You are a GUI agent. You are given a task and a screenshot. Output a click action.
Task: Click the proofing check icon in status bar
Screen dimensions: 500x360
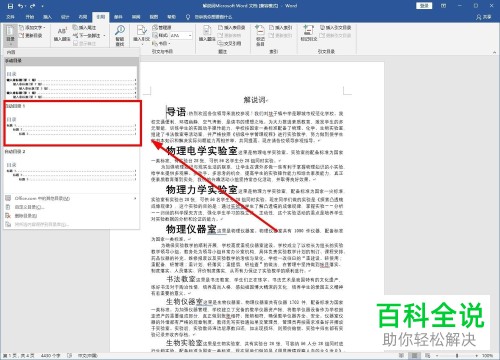69,356
